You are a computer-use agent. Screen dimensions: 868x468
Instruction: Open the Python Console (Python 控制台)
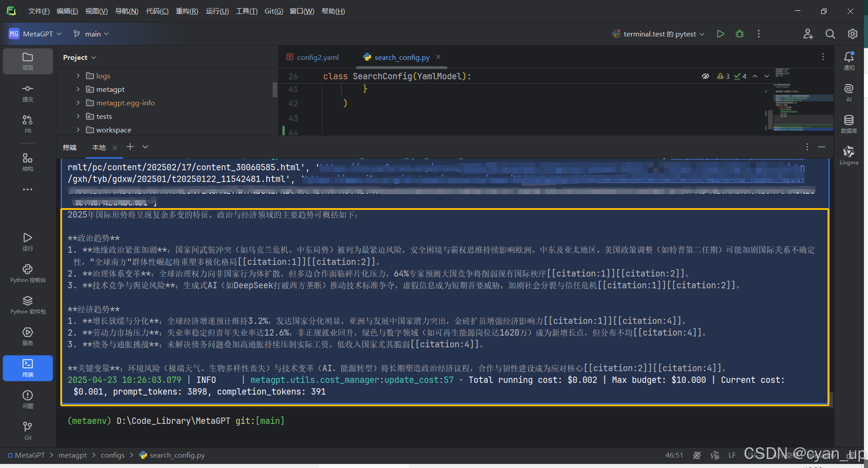pyautogui.click(x=28, y=273)
